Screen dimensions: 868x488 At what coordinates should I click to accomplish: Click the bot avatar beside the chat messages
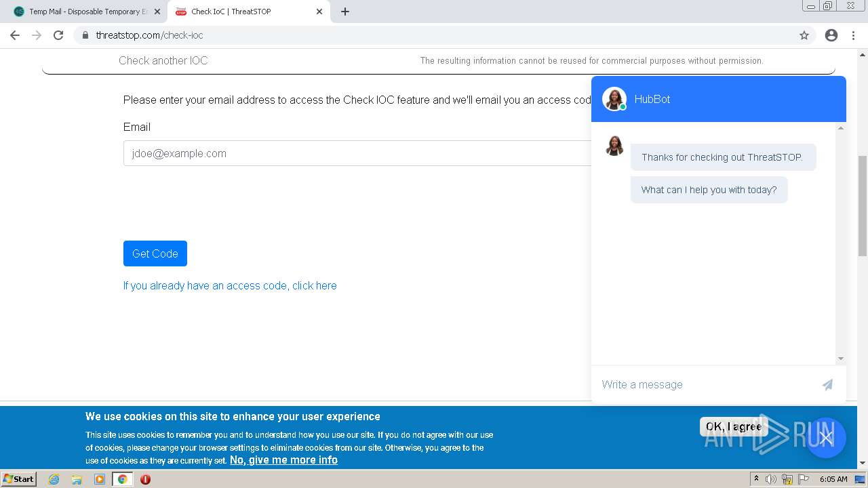coord(614,146)
